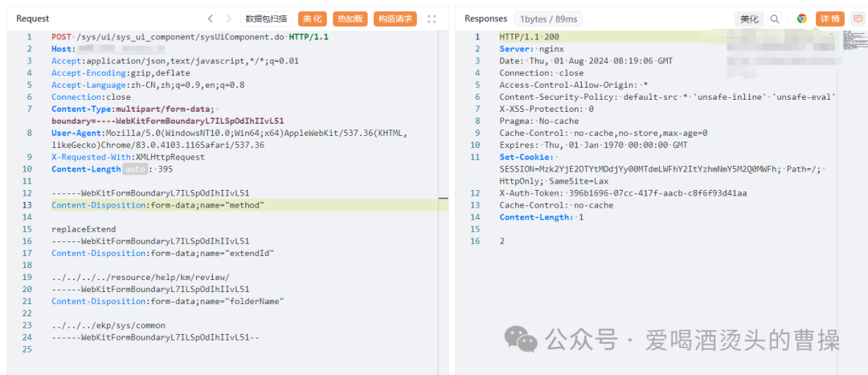
Task: Click the 数据包扫描 button
Action: [x=266, y=19]
